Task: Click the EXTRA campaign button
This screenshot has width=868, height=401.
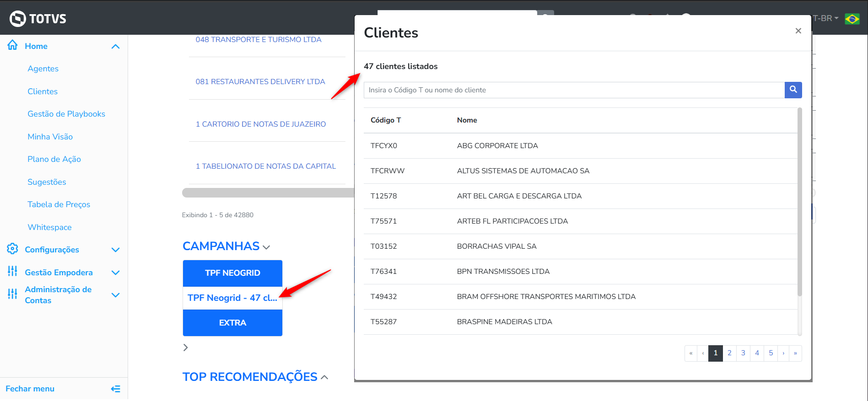Action: coord(232,323)
